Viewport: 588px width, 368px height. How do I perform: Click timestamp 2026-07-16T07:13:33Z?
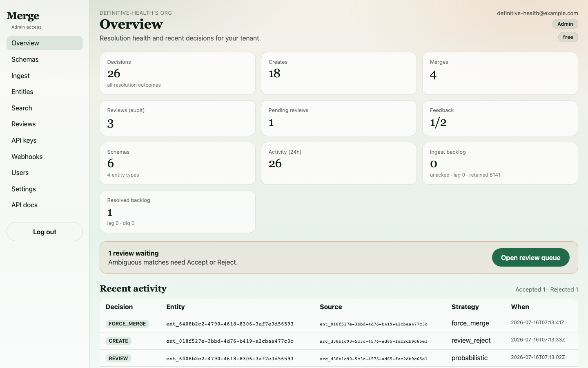coord(538,340)
